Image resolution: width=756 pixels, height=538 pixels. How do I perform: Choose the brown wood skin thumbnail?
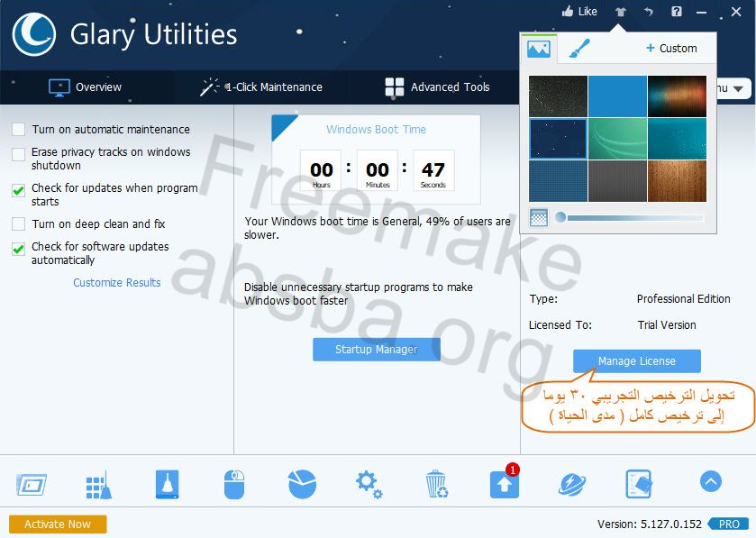(677, 181)
